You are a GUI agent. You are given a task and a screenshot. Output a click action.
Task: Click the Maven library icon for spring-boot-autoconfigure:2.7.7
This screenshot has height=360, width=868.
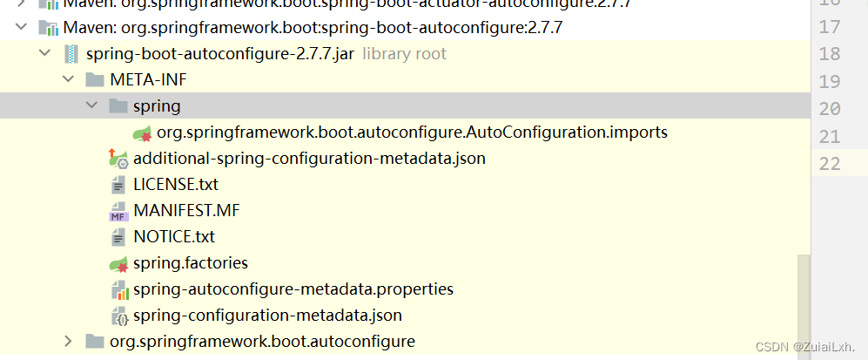coord(48,27)
